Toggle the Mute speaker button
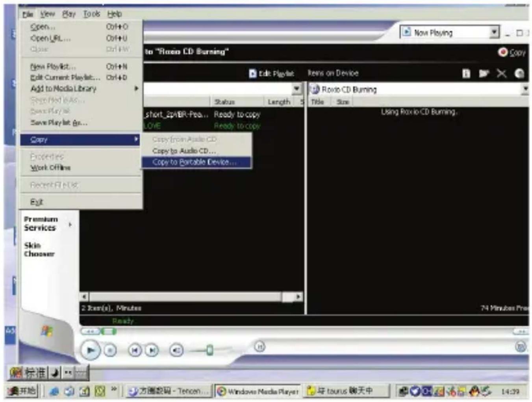This screenshot has height=402, width=532. point(176,350)
